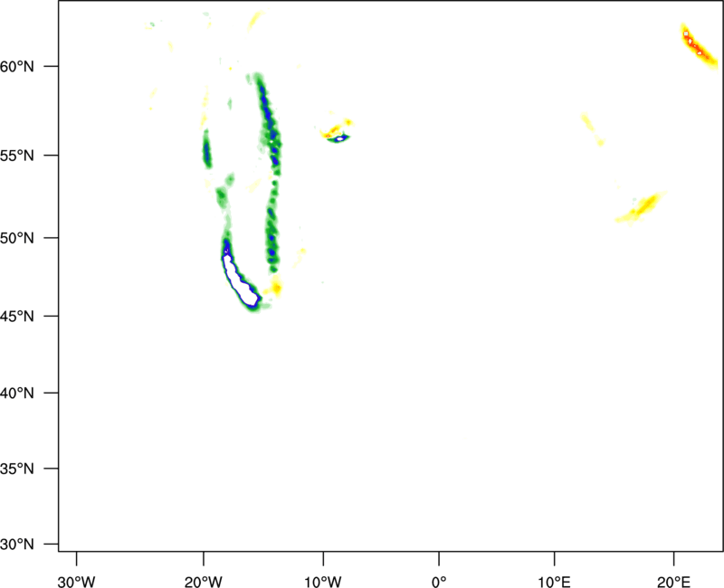Click the 30°W longitude label
The width and height of the screenshot is (724, 588).
pos(76,582)
